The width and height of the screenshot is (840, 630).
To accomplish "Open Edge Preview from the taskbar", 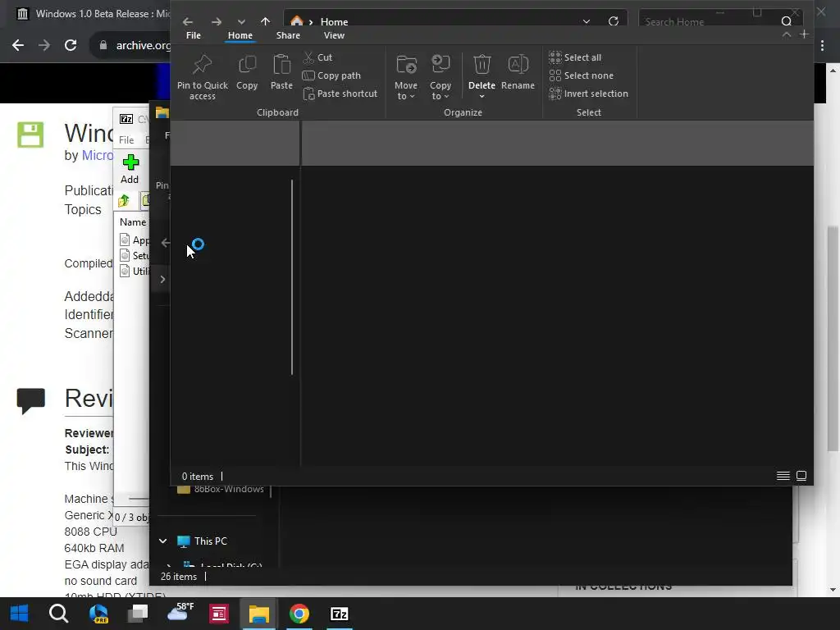I will pyautogui.click(x=98, y=614).
